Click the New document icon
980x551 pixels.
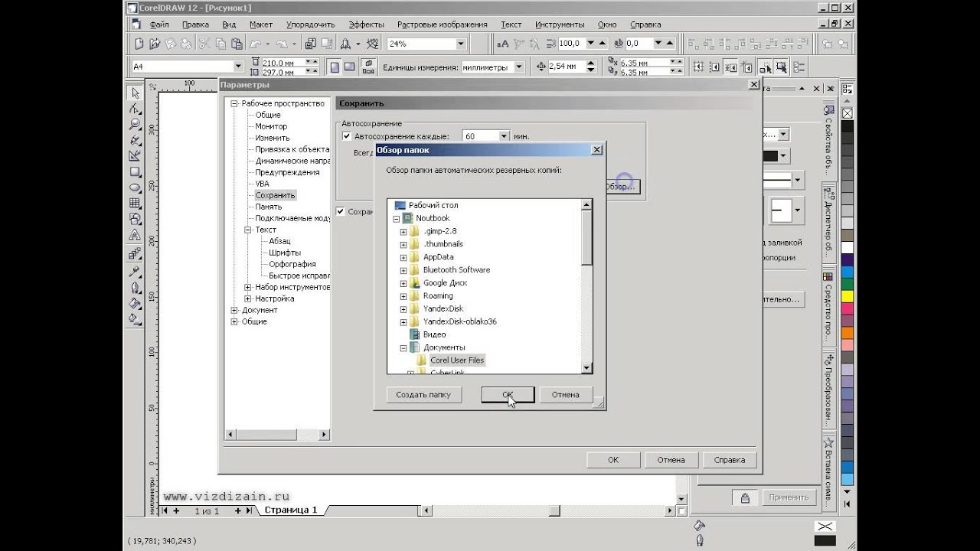coord(139,44)
